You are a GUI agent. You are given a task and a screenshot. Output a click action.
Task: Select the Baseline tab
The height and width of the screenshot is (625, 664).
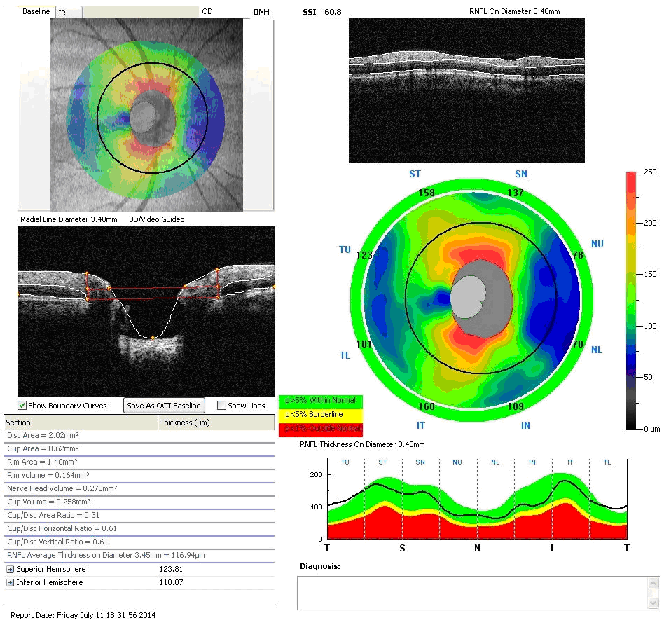coord(31,10)
